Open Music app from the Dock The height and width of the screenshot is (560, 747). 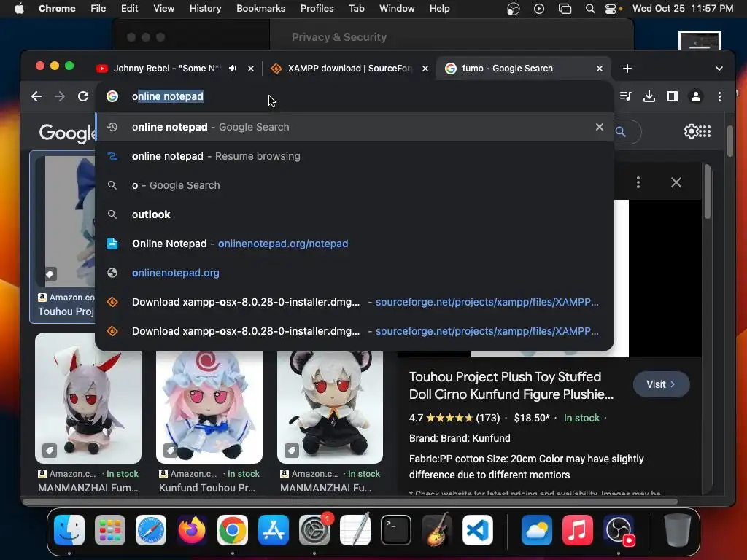[x=578, y=530]
